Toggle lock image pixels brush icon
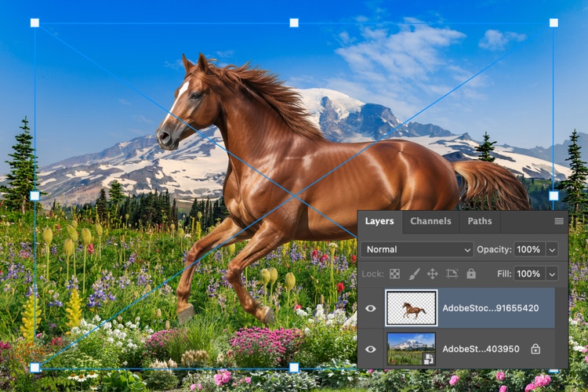Screen dimensions: 588x392 point(414,274)
